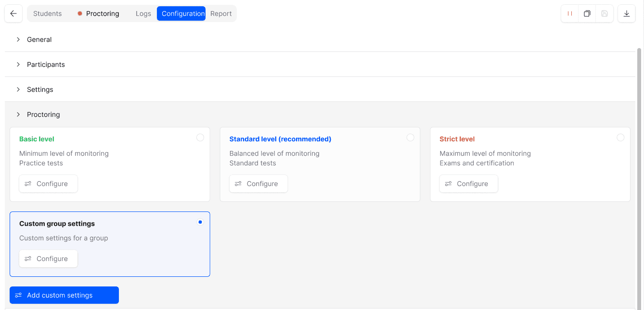Click 'Minimum level of monitoring' text
Image resolution: width=644 pixels, height=310 pixels.
tap(64, 153)
